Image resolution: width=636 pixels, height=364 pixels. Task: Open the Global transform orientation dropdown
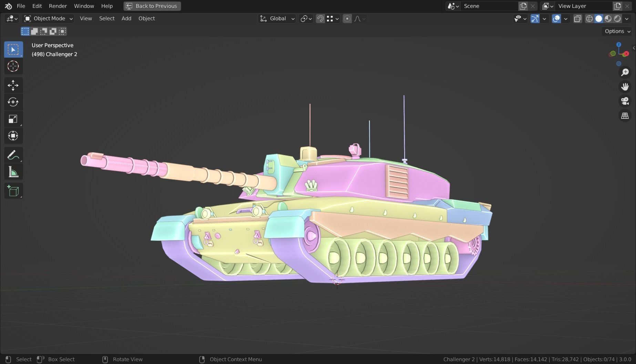coord(277,19)
